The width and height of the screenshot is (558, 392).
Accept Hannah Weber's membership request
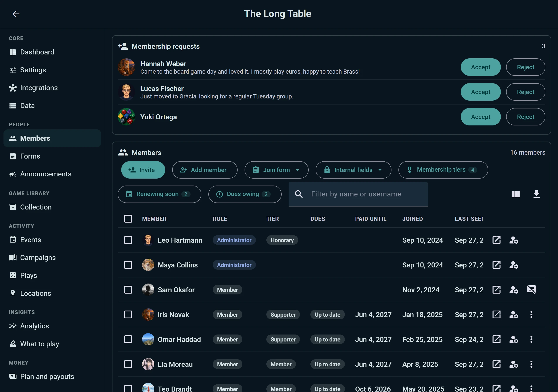point(480,67)
